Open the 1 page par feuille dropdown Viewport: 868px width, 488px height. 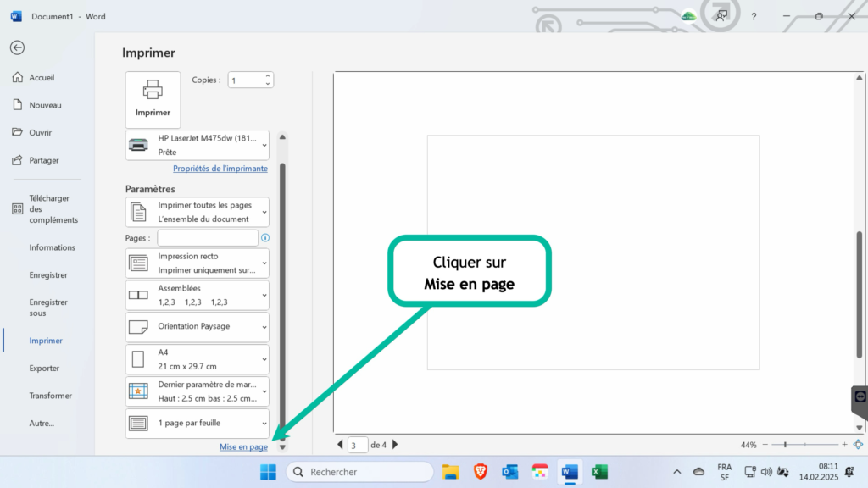coord(197,424)
